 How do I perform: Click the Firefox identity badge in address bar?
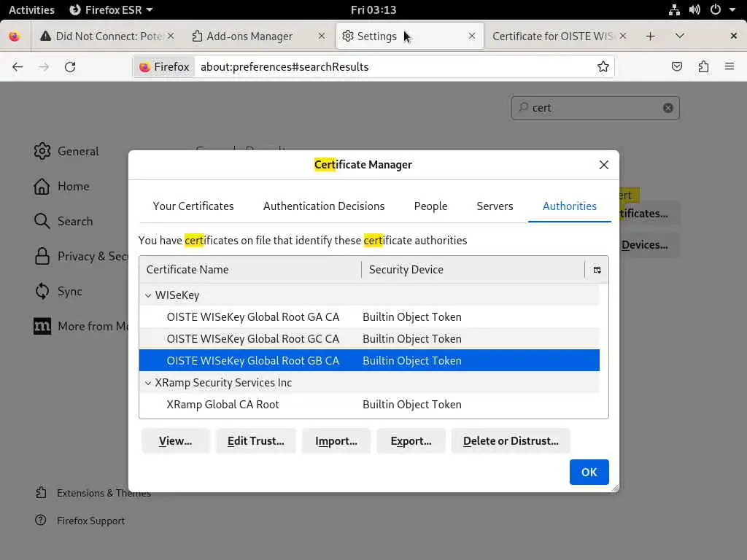[x=164, y=66]
